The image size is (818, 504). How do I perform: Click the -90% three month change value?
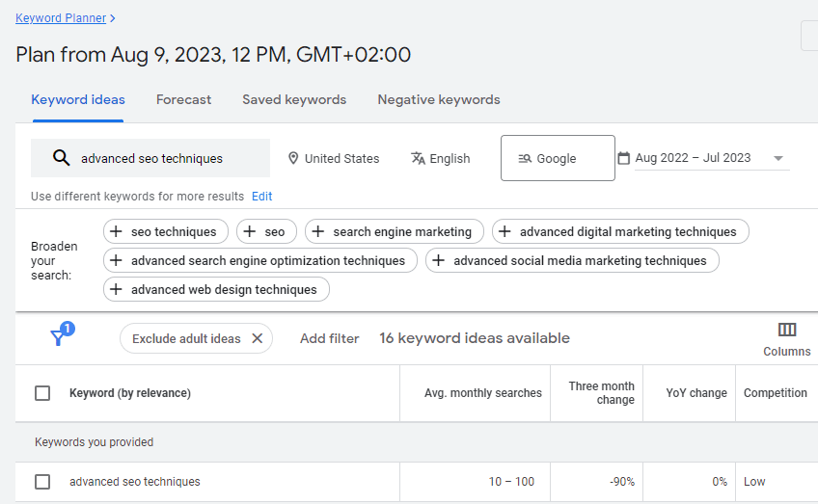point(622,482)
